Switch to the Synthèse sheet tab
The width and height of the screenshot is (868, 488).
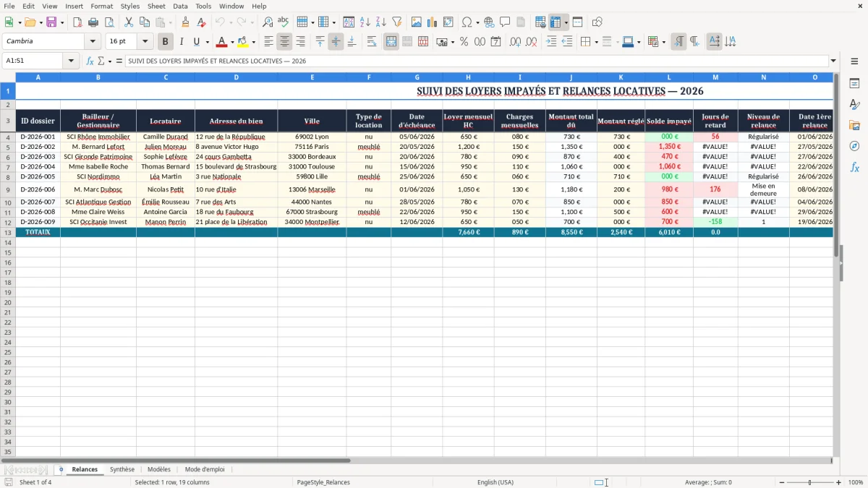coord(122,469)
